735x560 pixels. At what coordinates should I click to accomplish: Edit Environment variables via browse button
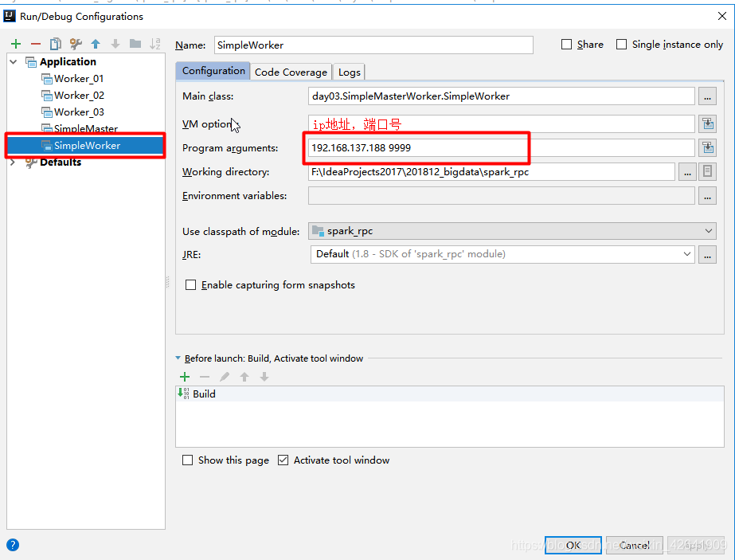[x=707, y=196]
